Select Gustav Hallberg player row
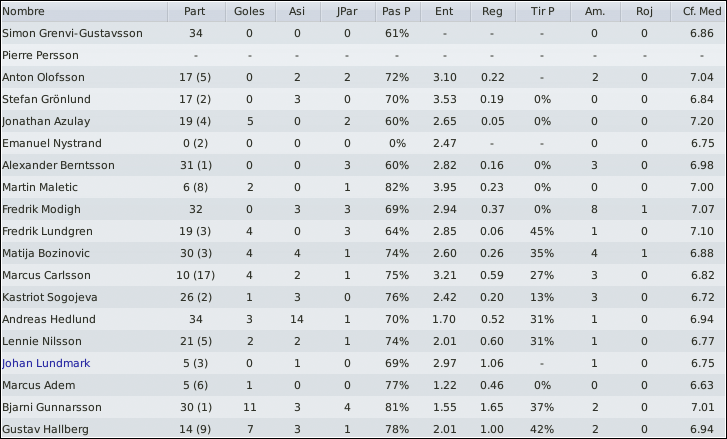 pyautogui.click(x=364, y=428)
